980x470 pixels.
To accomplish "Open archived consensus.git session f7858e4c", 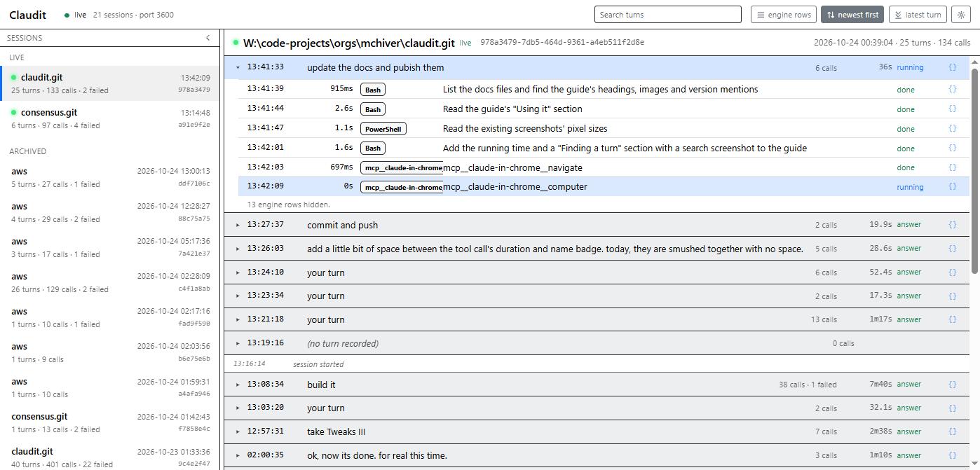I will click(x=109, y=422).
